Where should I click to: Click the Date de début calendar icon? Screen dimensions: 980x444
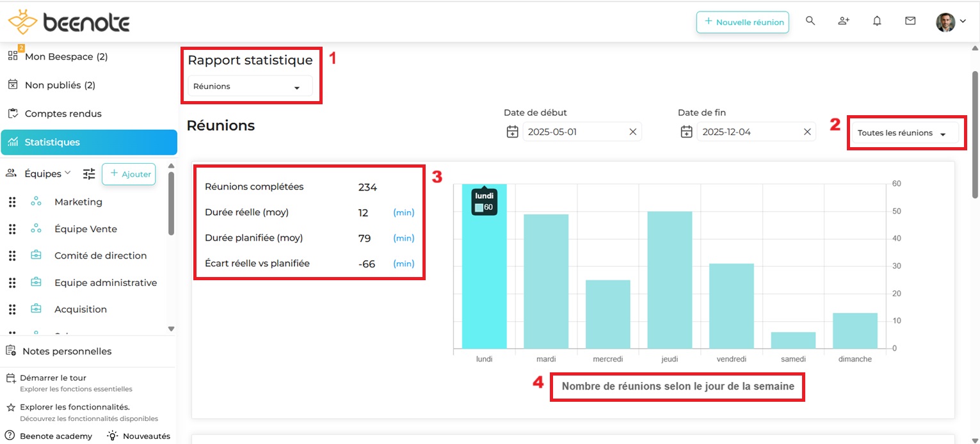tap(512, 132)
